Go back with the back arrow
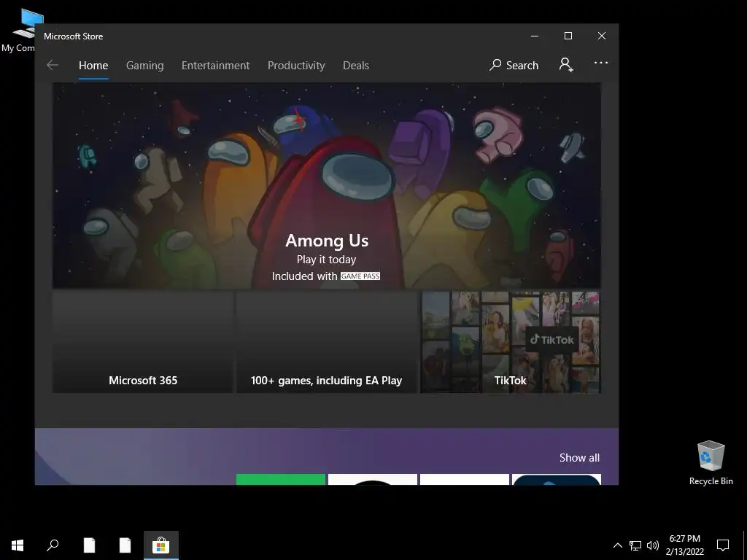Viewport: 747px width, 560px height. tap(53, 65)
